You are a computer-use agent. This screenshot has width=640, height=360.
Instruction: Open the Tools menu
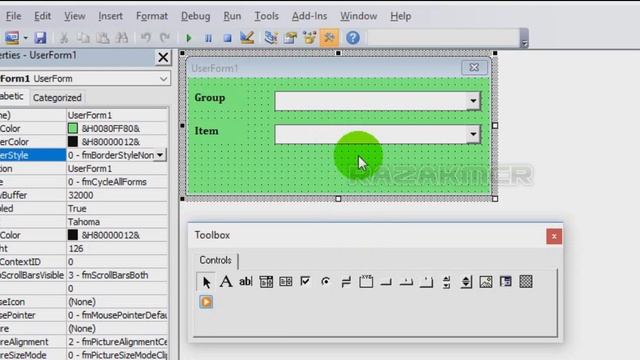267,16
